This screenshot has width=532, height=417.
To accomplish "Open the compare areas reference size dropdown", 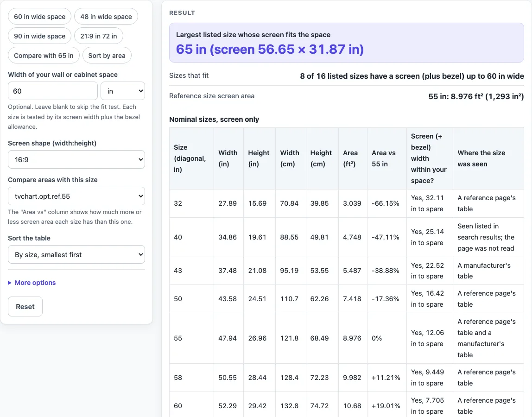I will 76,196.
